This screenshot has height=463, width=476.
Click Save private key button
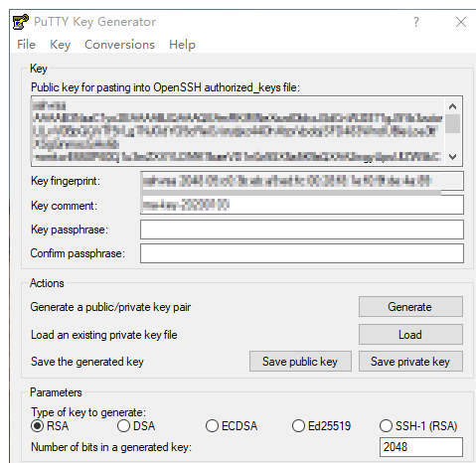pos(410,362)
